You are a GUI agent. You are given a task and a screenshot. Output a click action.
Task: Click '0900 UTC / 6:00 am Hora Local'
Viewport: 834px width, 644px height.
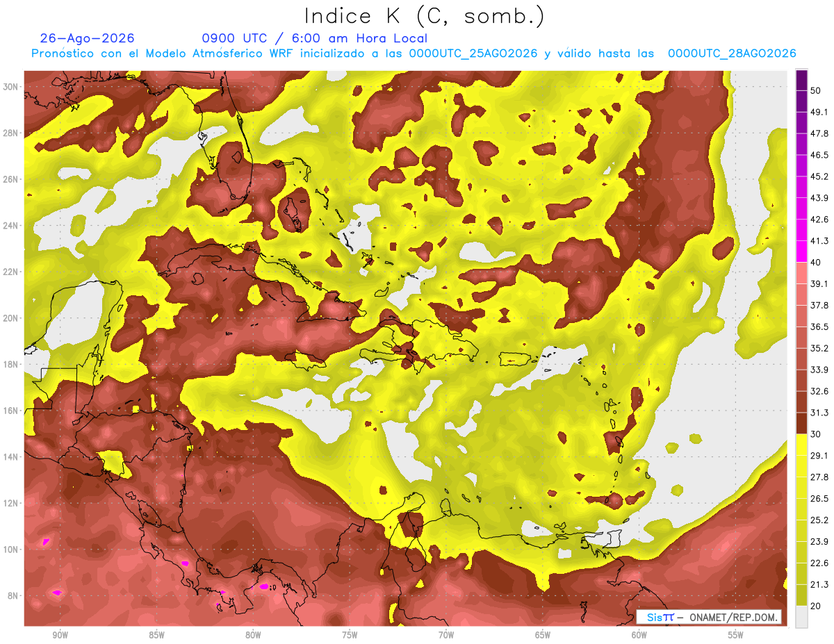315,38
